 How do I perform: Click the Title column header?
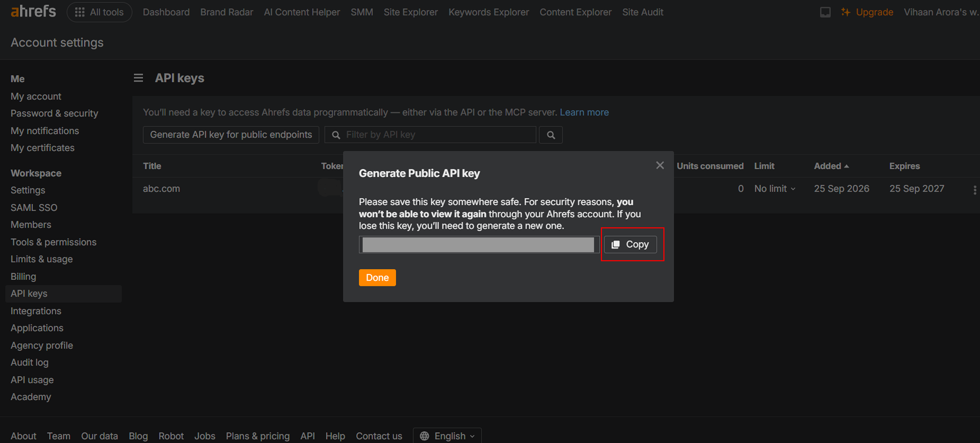[152, 166]
